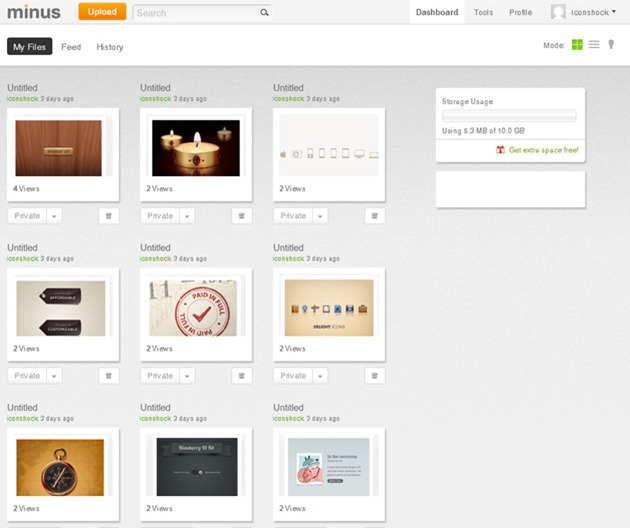Image resolution: width=630 pixels, height=528 pixels.
Task: Open the Tools menu in header
Action: tap(483, 13)
